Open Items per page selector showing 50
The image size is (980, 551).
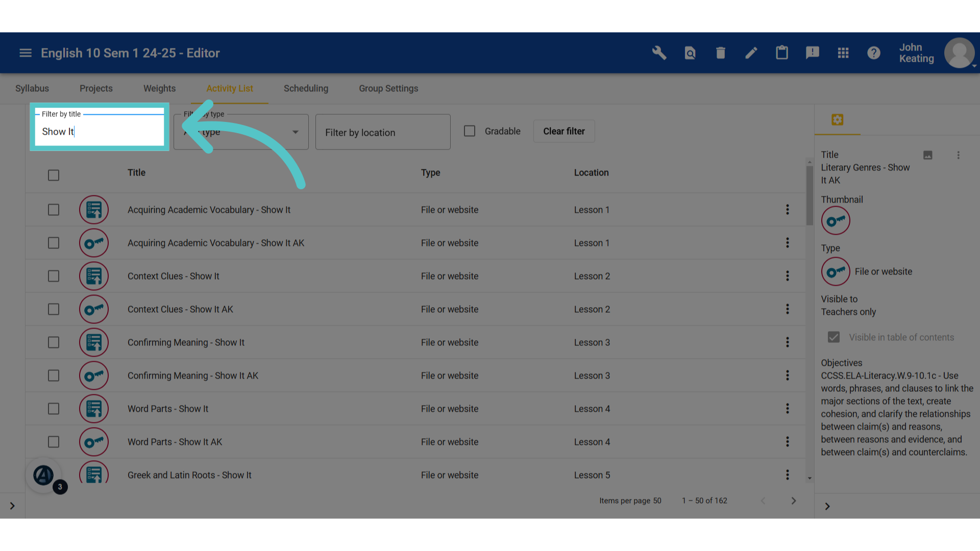tap(657, 501)
